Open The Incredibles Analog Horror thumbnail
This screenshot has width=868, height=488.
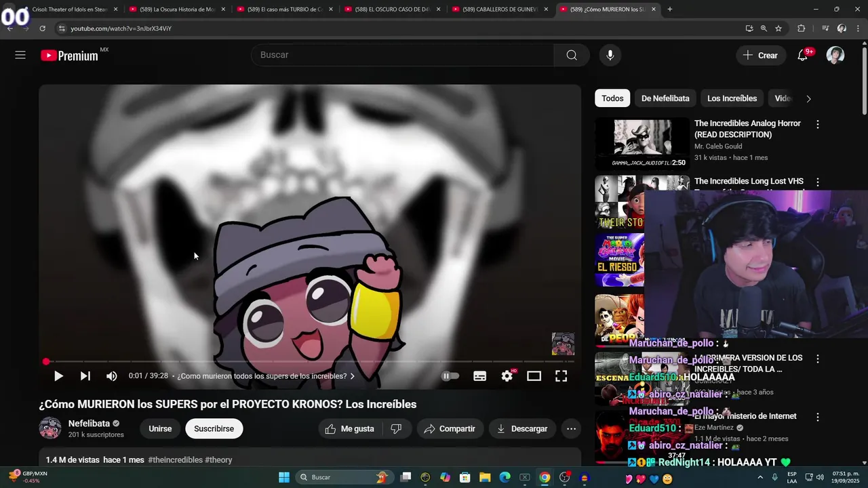coord(642,144)
